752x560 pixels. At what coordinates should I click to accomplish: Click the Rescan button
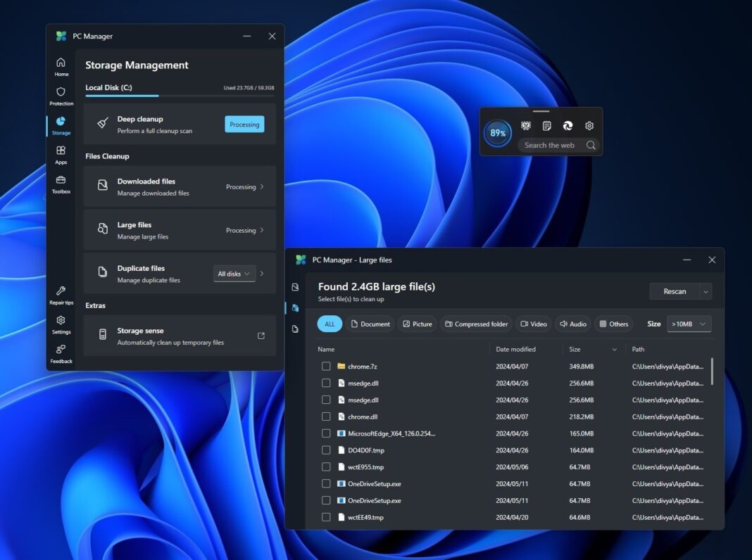tap(675, 291)
